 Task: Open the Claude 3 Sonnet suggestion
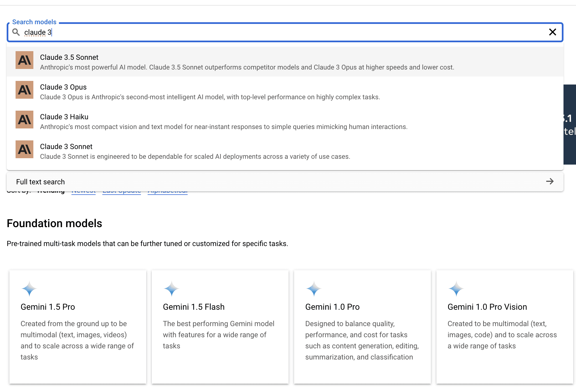point(285,151)
